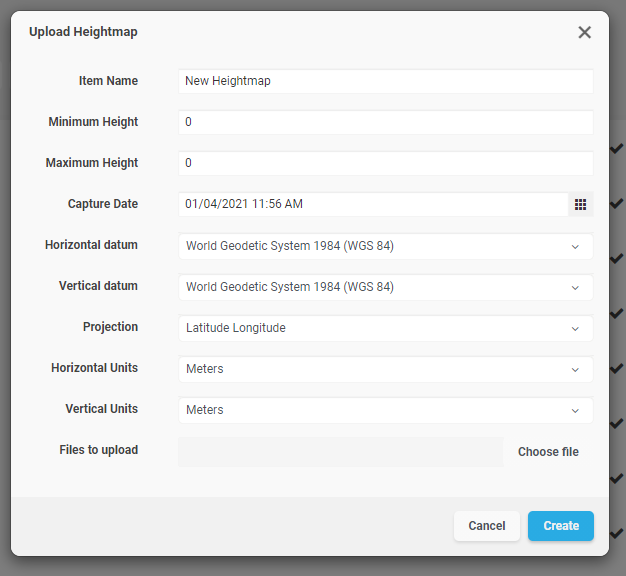
Task: Click the Projection chevron arrow
Action: click(x=575, y=328)
